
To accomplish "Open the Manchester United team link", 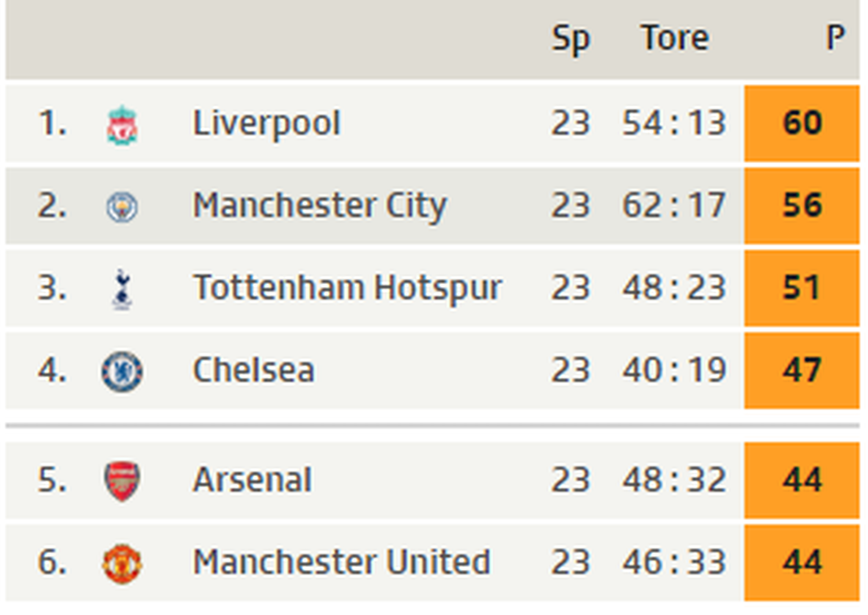I will (341, 562).
